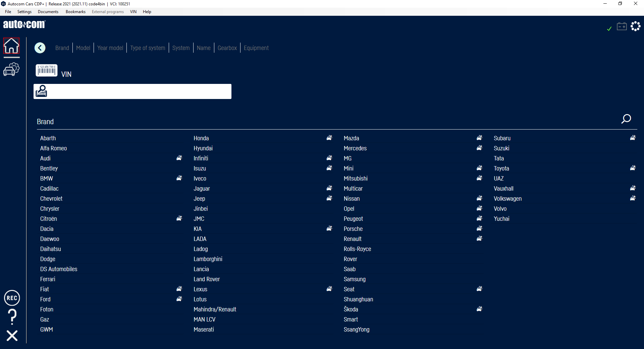Select Volkswagen from brand list

[x=507, y=199]
